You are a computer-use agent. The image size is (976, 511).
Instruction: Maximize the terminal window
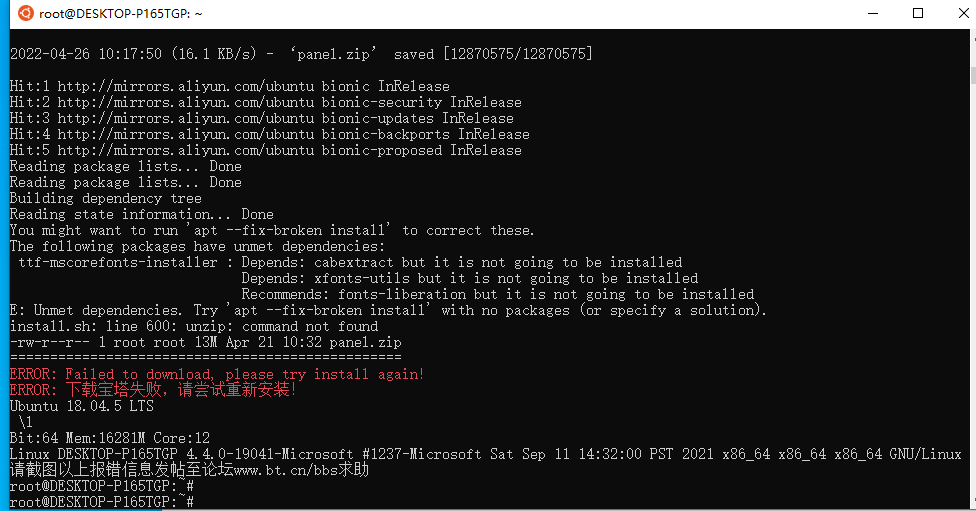click(917, 13)
